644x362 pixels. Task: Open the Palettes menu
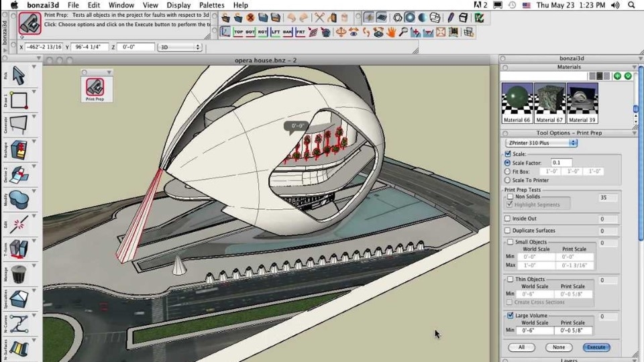[x=211, y=5]
